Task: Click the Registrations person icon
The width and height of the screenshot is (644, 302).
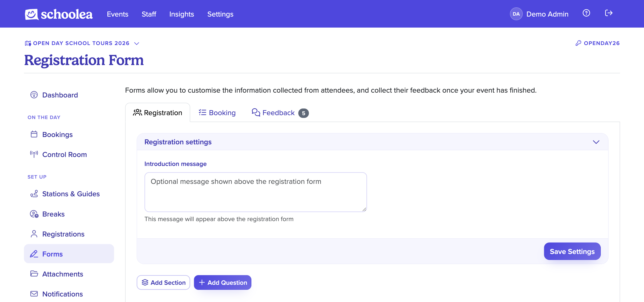Action: [x=34, y=234]
